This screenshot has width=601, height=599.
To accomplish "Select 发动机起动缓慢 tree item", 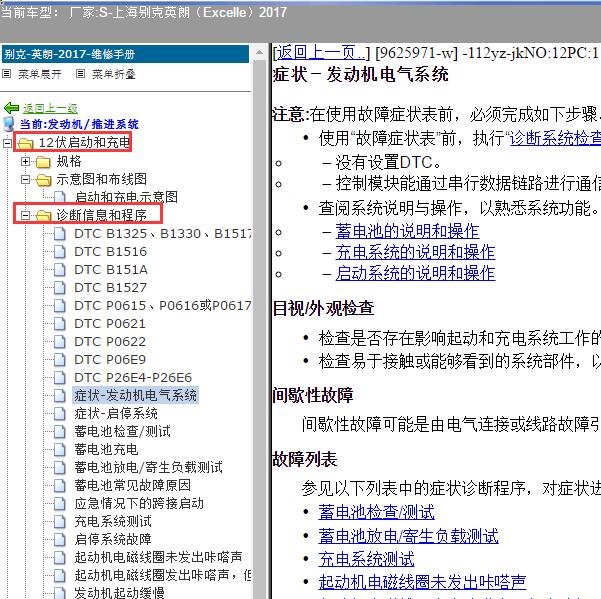I will [x=119, y=592].
